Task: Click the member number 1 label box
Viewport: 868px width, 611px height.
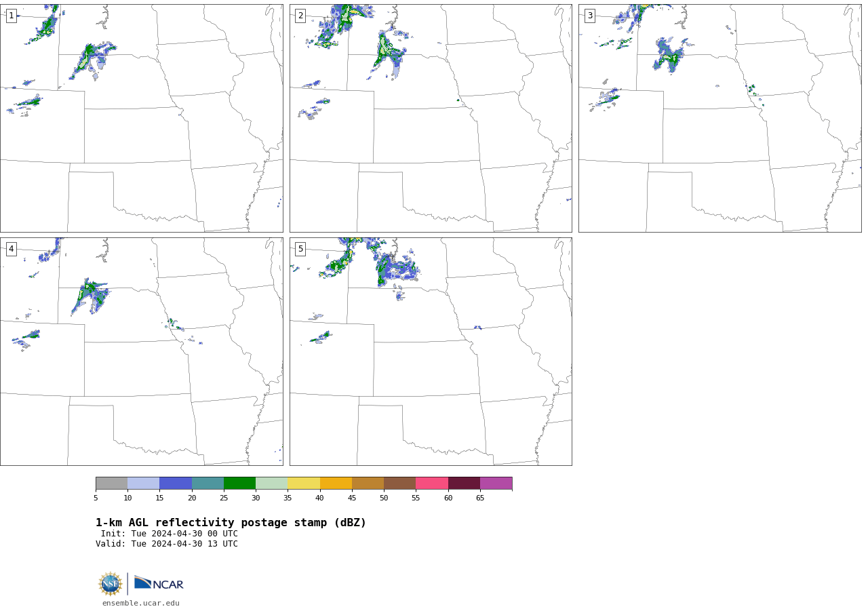Action: 11,16
